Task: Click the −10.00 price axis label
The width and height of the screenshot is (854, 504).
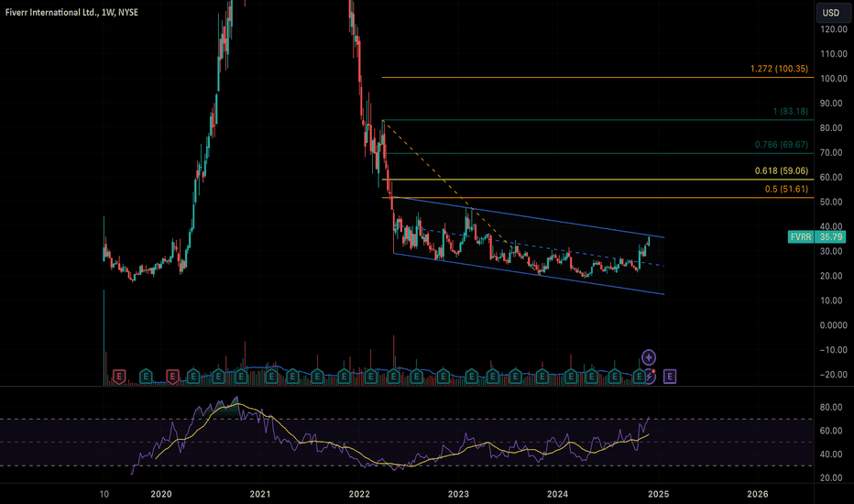Action: click(x=834, y=350)
